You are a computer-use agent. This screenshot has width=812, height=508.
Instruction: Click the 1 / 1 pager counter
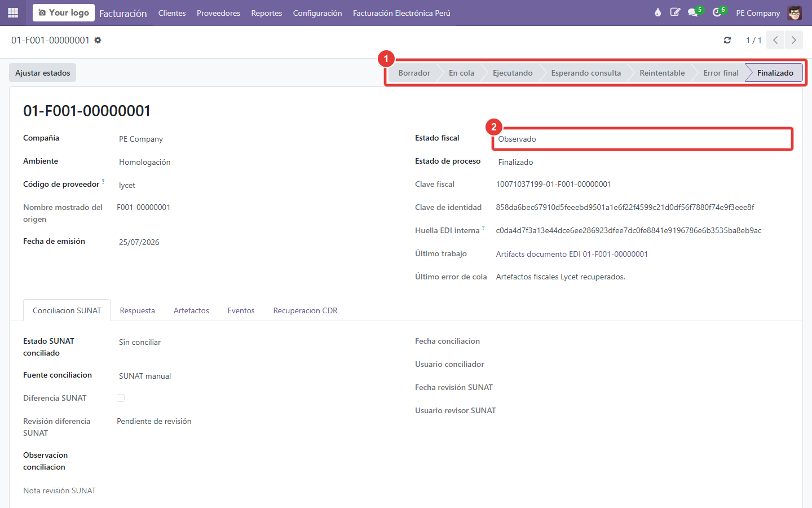[753, 40]
